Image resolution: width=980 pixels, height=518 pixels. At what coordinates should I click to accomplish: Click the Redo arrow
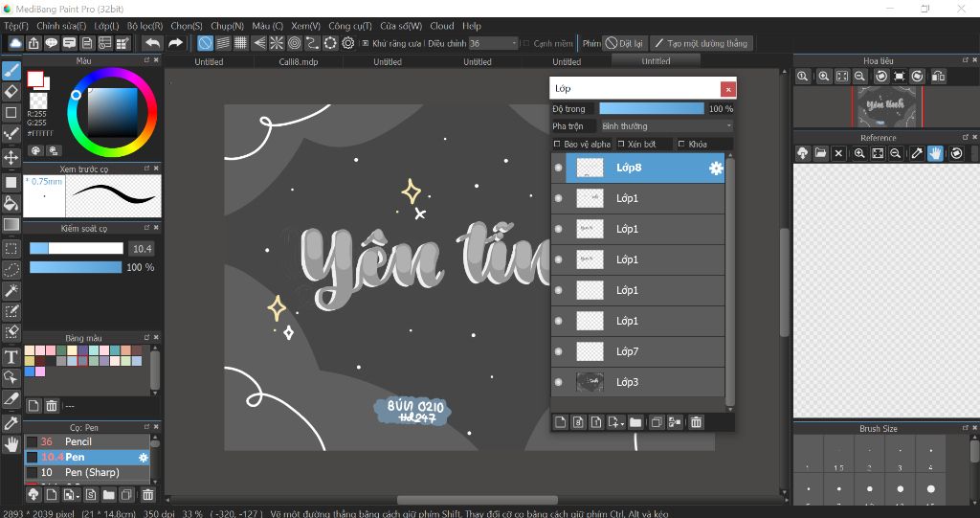click(x=176, y=43)
